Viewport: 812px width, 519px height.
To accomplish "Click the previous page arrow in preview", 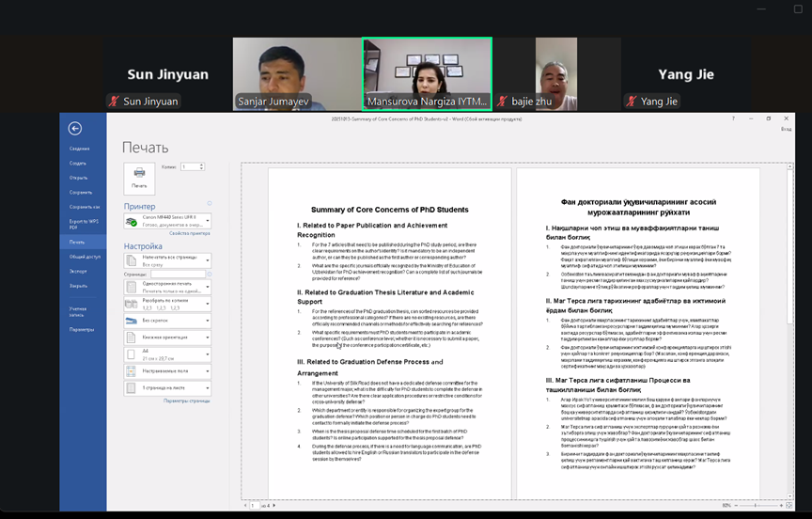I will click(245, 505).
